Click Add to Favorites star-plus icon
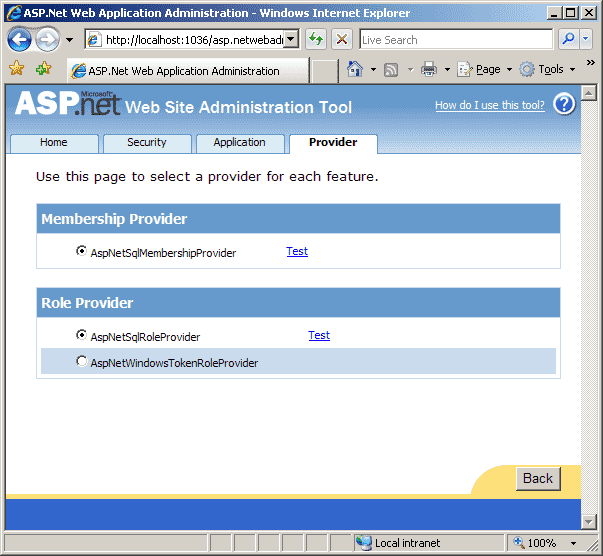Image resolution: width=603 pixels, height=556 pixels. (x=43, y=68)
